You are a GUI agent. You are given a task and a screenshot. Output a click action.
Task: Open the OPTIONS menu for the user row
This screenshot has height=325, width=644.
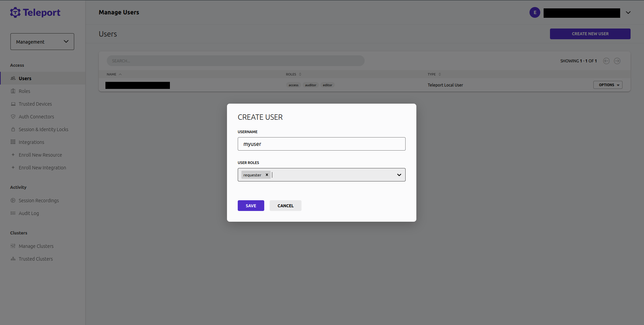(607, 85)
